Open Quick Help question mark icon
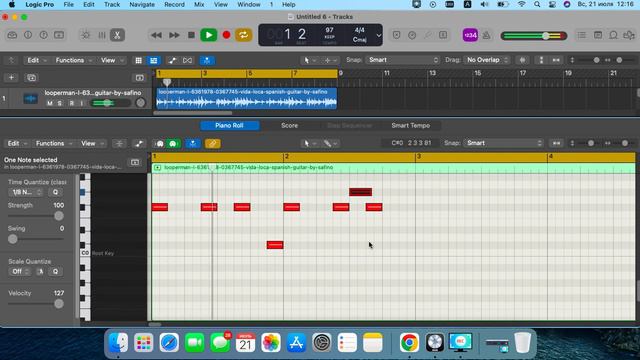Screen dimensions: 640x360 43,35
